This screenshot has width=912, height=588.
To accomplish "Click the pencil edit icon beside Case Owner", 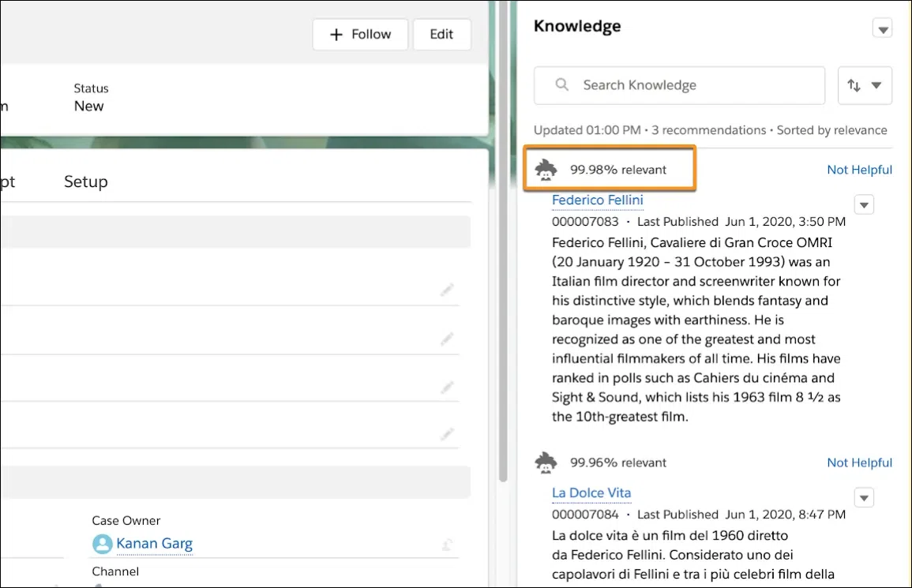I will 447,545.
